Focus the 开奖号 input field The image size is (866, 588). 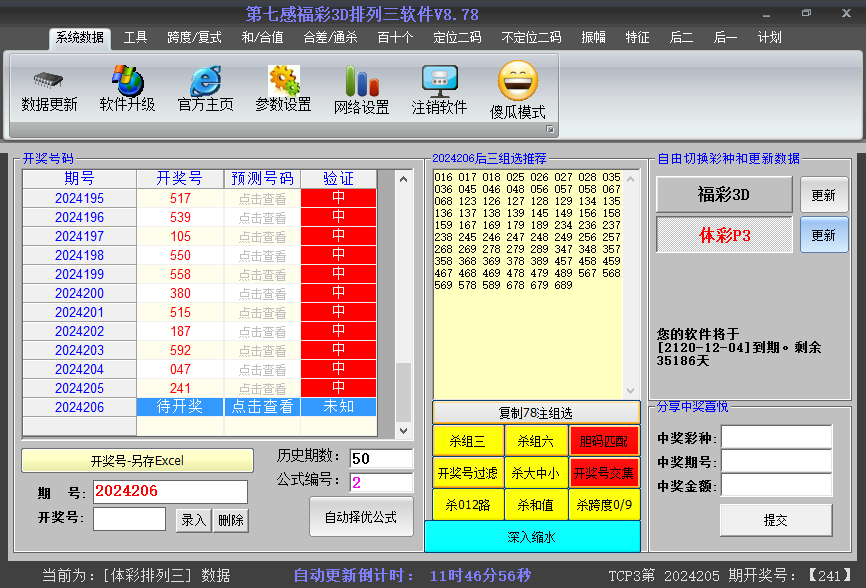pyautogui.click(x=129, y=519)
